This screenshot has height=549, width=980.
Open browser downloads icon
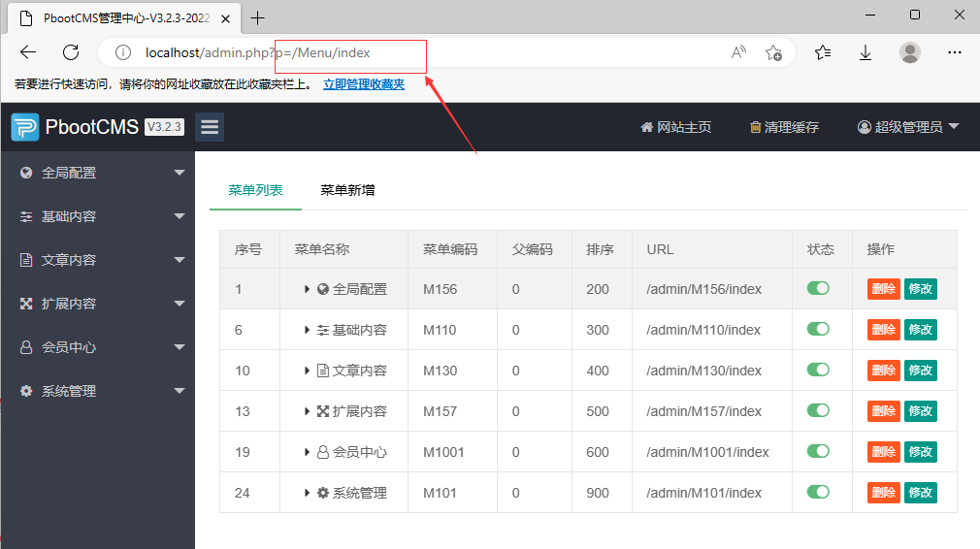click(x=866, y=52)
